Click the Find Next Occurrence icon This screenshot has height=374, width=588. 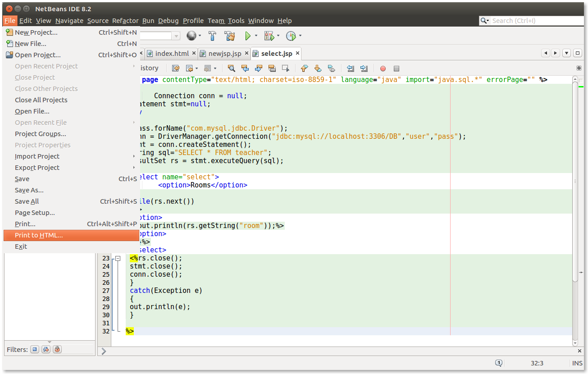(x=258, y=68)
